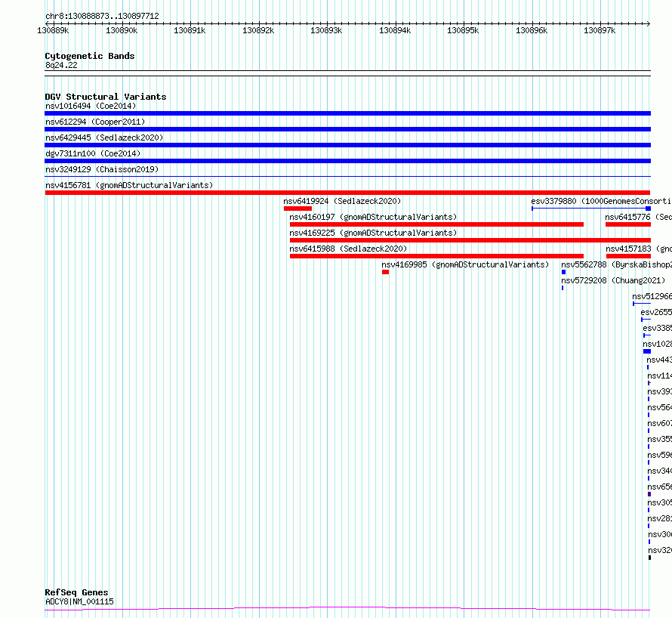This screenshot has width=672, height=618.
Task: Open variant nsv6429445 (Sedlazeck2020) label
Action: pos(104,138)
